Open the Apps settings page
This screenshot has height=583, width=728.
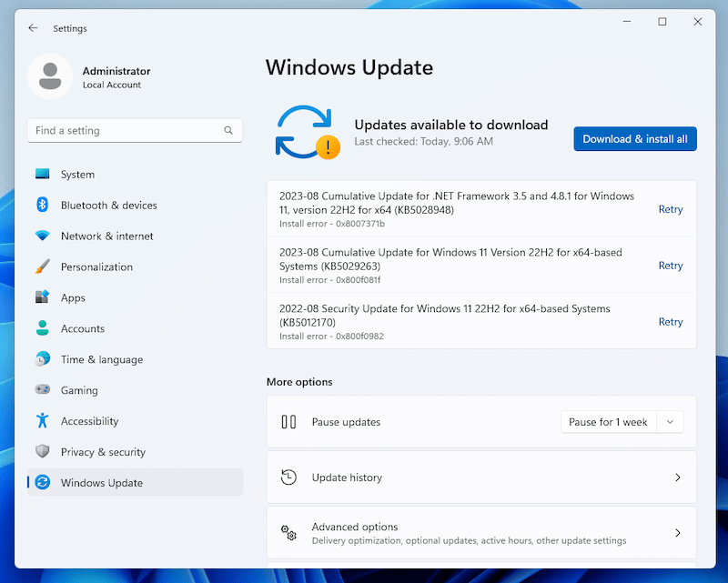pyautogui.click(x=135, y=297)
